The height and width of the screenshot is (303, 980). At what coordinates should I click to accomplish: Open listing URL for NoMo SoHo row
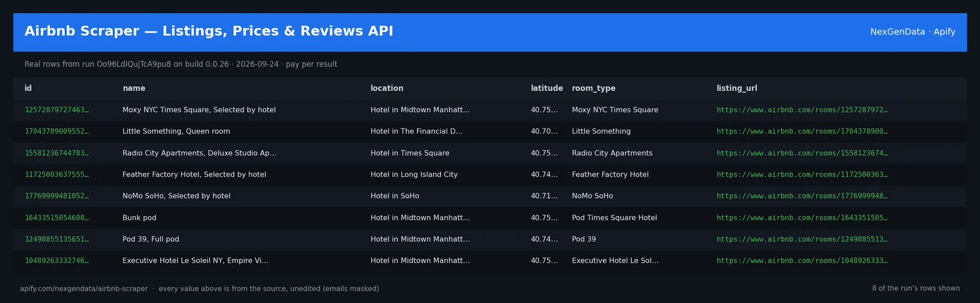pos(802,196)
